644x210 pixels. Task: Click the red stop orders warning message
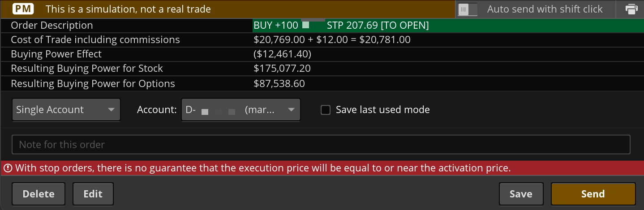[x=263, y=168]
